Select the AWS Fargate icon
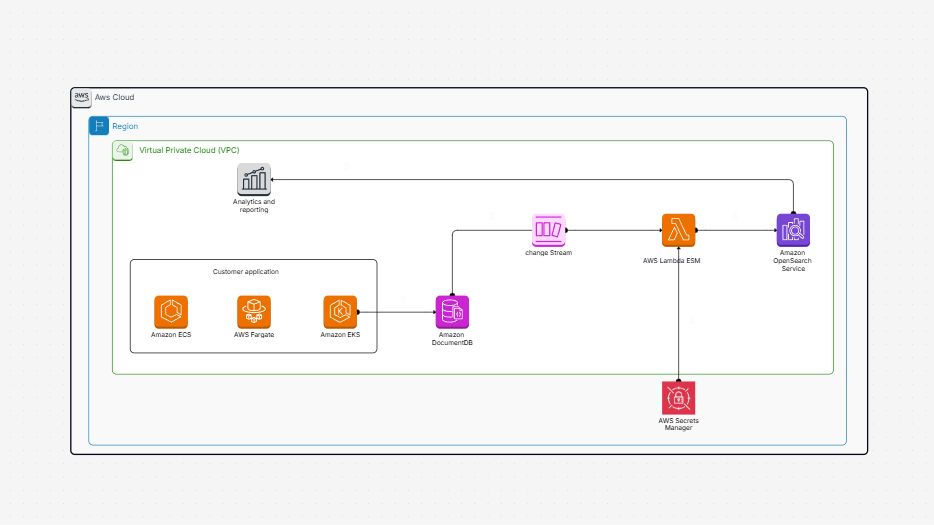Viewport: 934px width, 525px height. (x=254, y=312)
